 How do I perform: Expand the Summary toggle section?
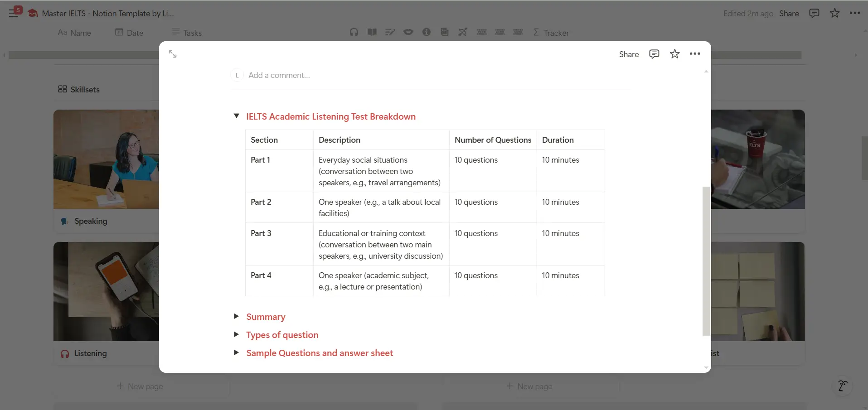pyautogui.click(x=237, y=316)
